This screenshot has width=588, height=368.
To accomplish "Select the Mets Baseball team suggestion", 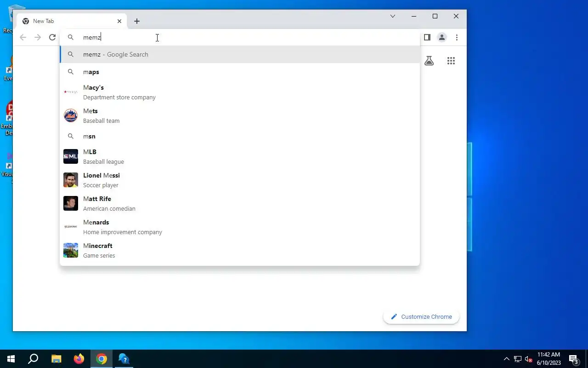I will [240, 115].
